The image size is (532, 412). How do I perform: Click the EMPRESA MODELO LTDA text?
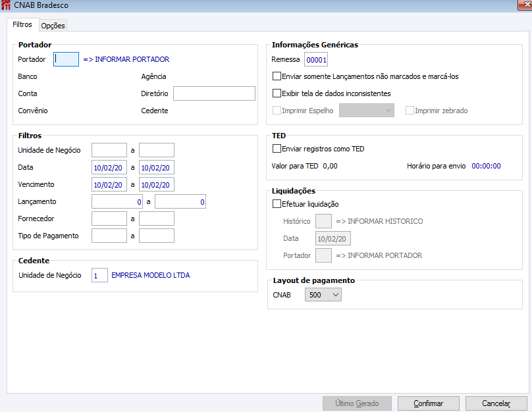click(151, 275)
